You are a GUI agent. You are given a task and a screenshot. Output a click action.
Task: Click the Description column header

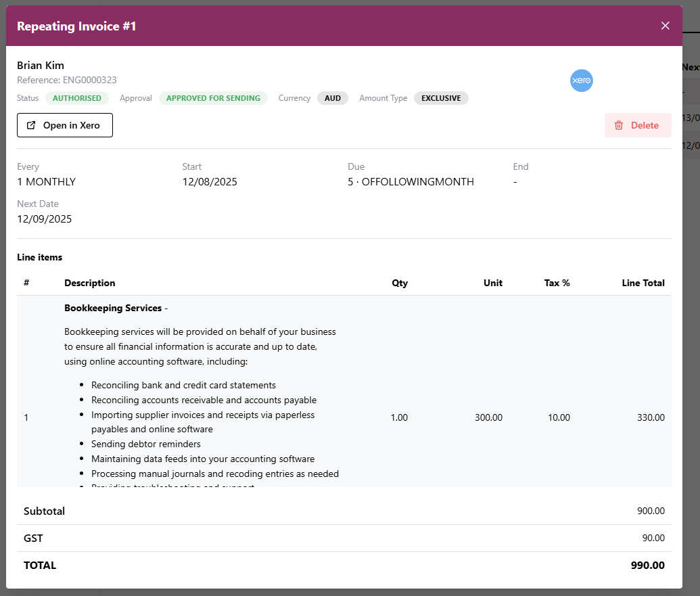point(89,283)
